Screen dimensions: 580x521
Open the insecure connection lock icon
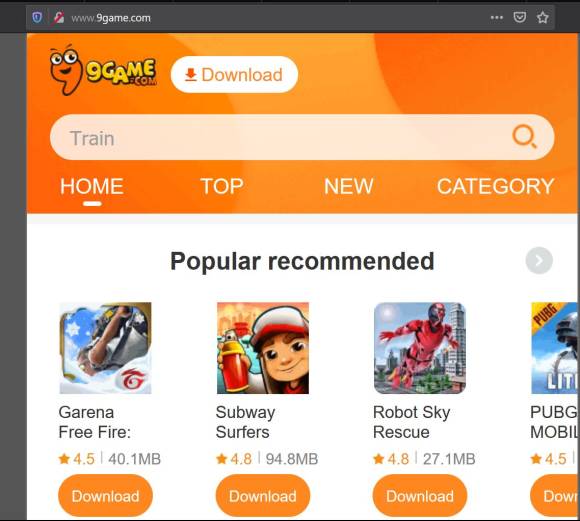click(x=58, y=17)
